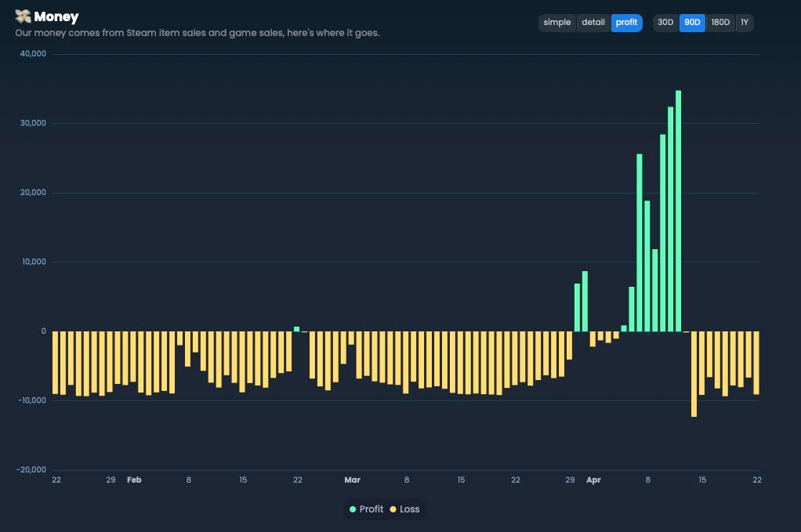Click the 40,000 y-axis label
This screenshot has width=801, height=532.
click(x=34, y=54)
